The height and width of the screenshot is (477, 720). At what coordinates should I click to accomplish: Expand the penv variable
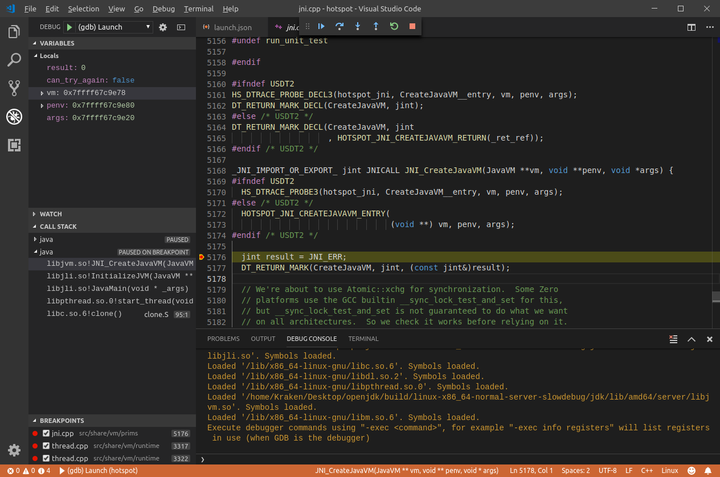pyautogui.click(x=42, y=106)
